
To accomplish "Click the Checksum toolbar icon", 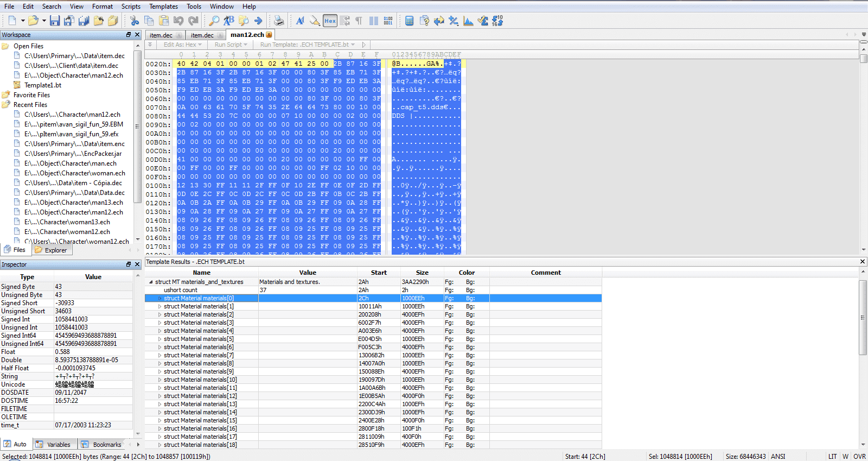I will [483, 21].
